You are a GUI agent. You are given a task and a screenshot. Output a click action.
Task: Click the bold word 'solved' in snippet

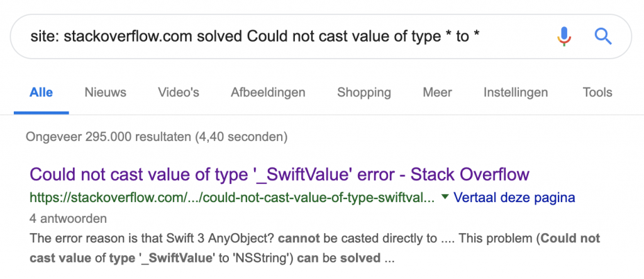pyautogui.click(x=361, y=258)
